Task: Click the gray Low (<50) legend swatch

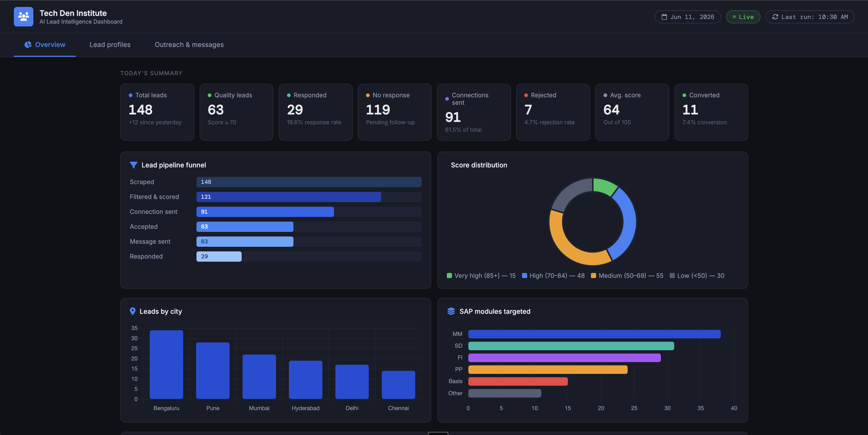Action: coord(672,276)
